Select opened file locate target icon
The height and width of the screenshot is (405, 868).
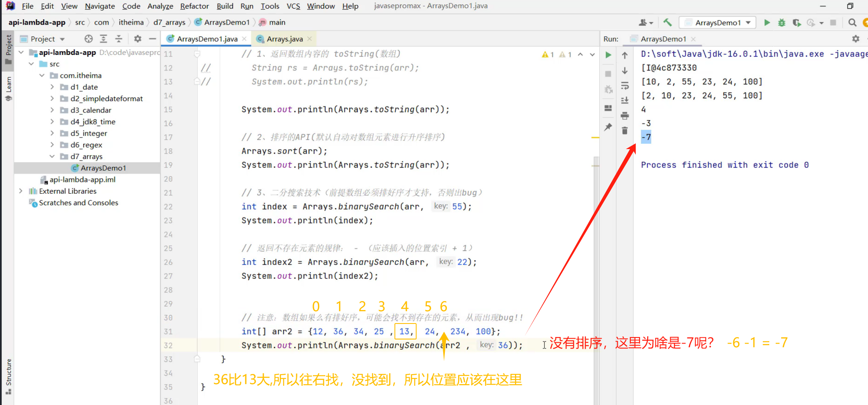[x=88, y=39]
